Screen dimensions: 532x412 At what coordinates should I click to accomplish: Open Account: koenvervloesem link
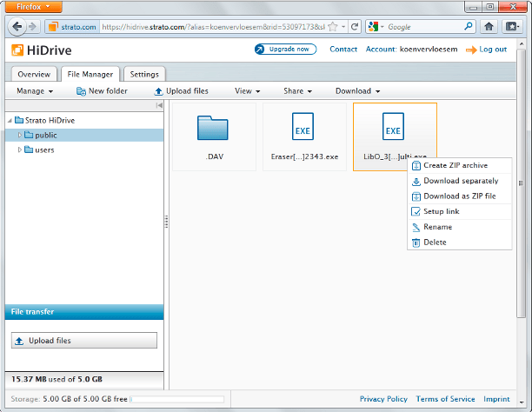[411, 50]
